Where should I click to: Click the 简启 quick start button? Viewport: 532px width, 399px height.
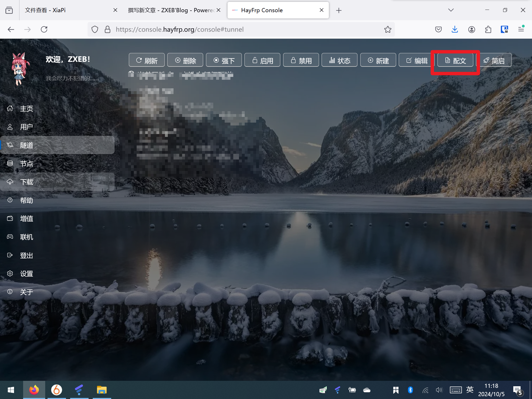(x=494, y=60)
